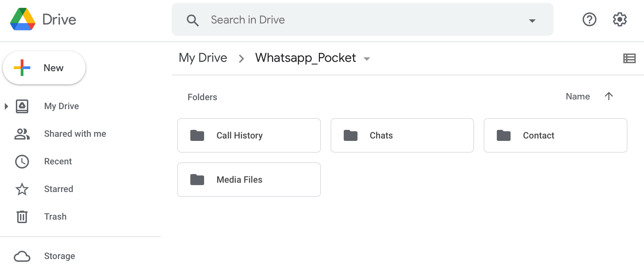Click the colorful plus icon in New
This screenshot has width=644, height=268.
pos(22,68)
